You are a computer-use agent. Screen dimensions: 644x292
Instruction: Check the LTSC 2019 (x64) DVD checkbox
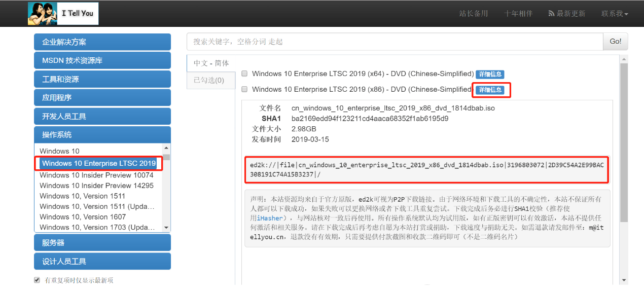point(244,74)
